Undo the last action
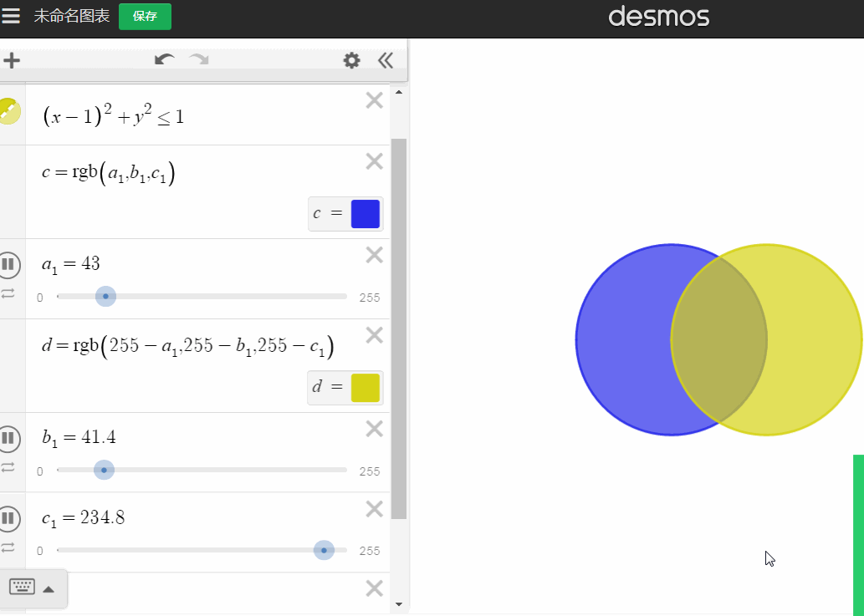The width and height of the screenshot is (864, 616). click(x=164, y=59)
